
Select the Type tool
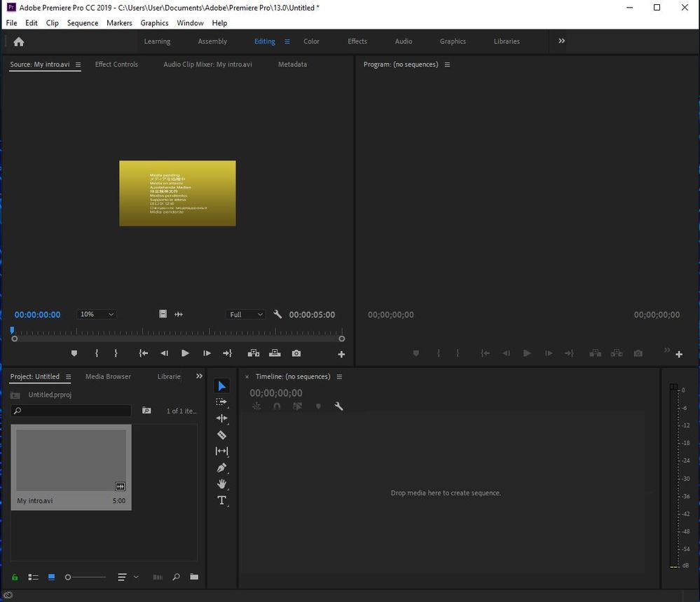[x=221, y=500]
